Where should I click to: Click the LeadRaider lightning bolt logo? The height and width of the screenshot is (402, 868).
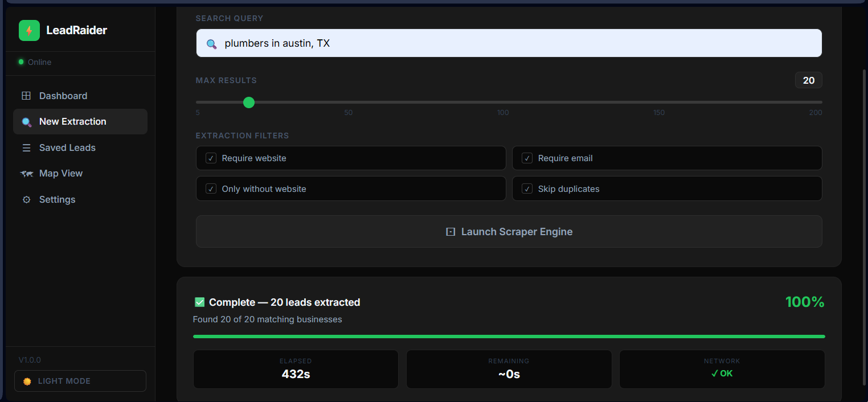coord(29,31)
